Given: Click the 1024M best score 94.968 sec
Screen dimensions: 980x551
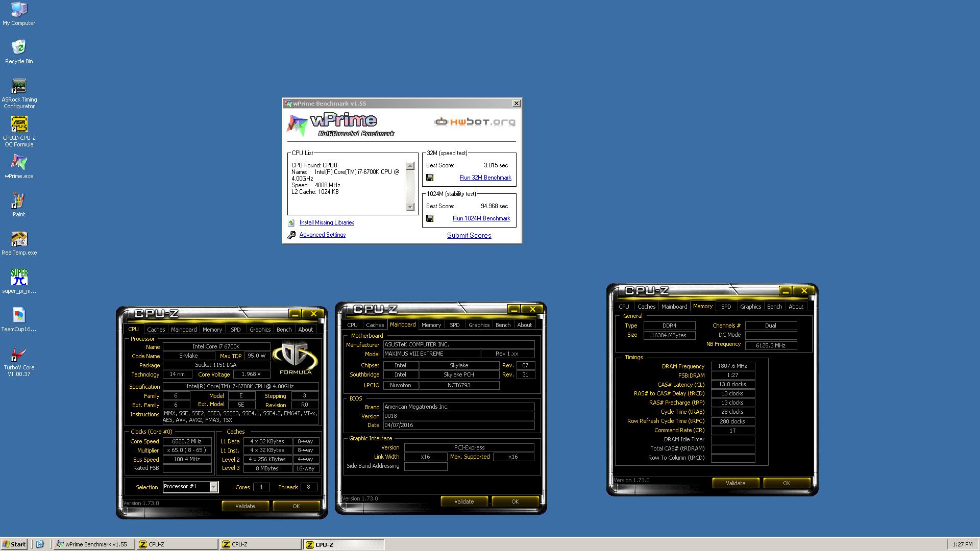Looking at the screenshot, I should (494, 206).
